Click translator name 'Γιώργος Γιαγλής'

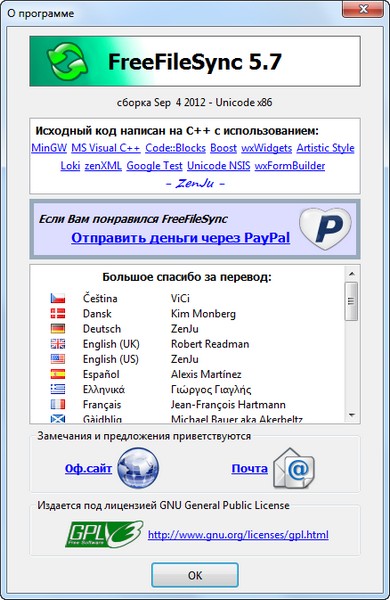pyautogui.click(x=211, y=390)
